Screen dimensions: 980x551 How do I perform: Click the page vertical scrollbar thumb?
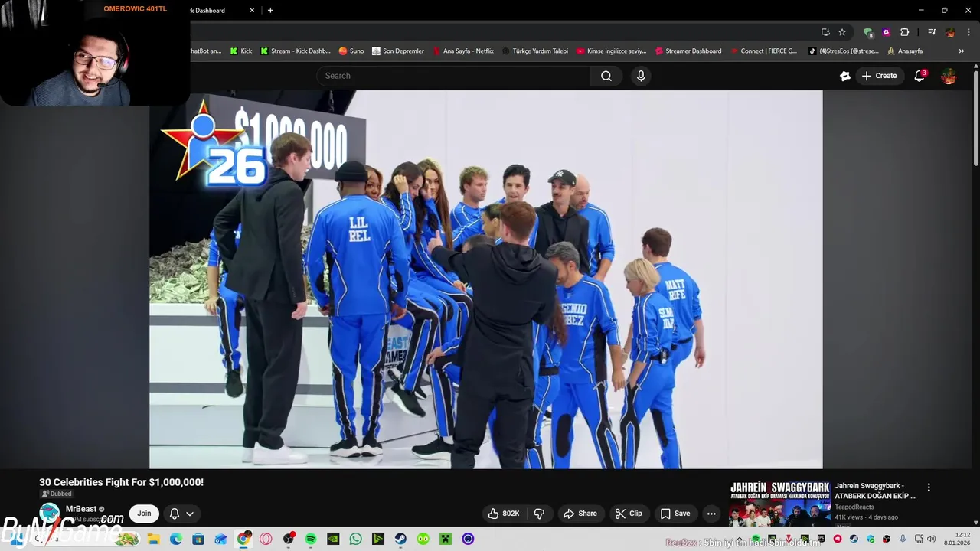coord(976,117)
